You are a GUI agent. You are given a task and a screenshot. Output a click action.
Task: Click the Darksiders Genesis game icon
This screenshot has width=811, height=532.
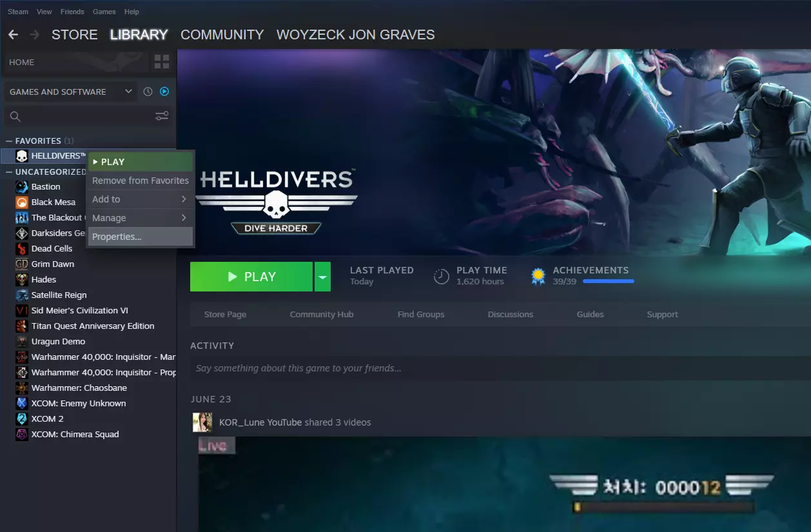pyautogui.click(x=21, y=233)
